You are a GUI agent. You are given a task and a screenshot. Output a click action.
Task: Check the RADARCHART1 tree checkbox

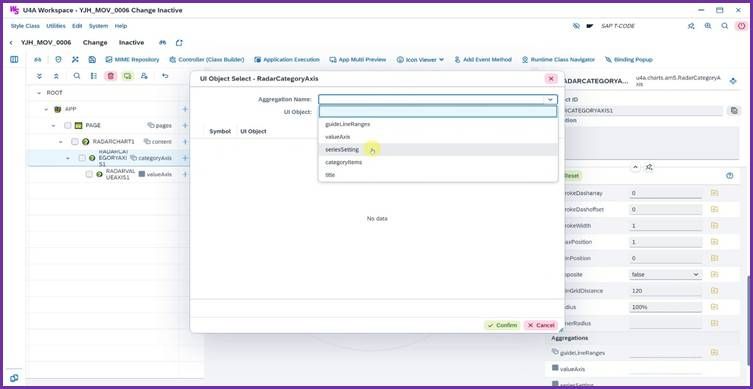[75, 142]
